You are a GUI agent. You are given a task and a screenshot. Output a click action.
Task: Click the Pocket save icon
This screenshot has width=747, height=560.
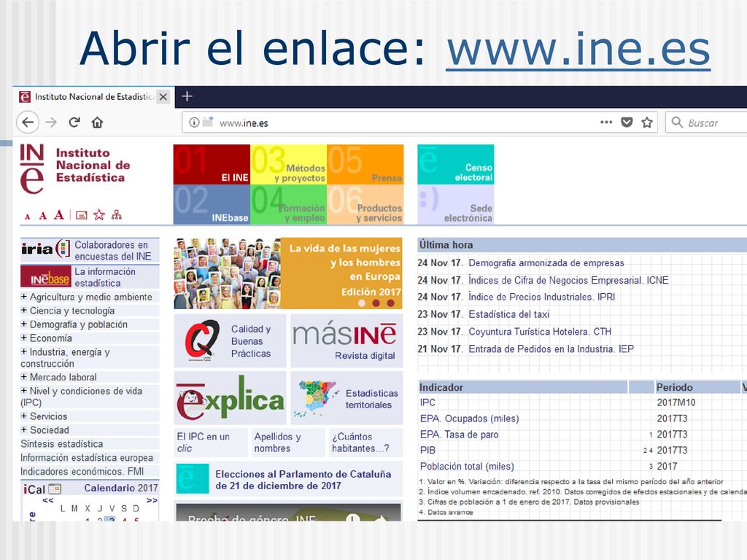click(x=627, y=122)
